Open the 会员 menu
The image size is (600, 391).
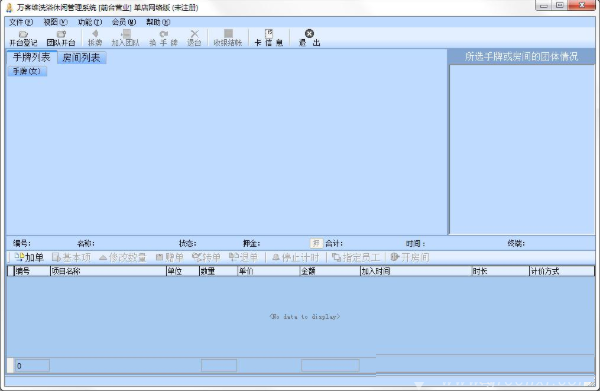pos(124,22)
